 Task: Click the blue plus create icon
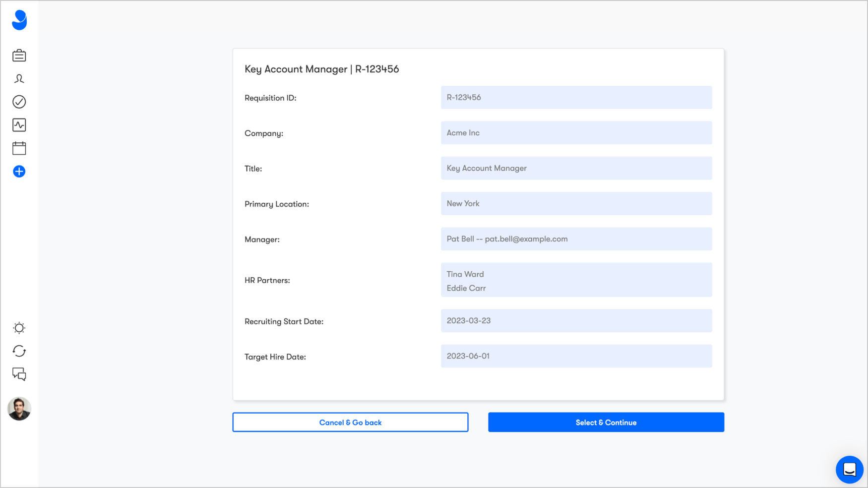pos(19,171)
